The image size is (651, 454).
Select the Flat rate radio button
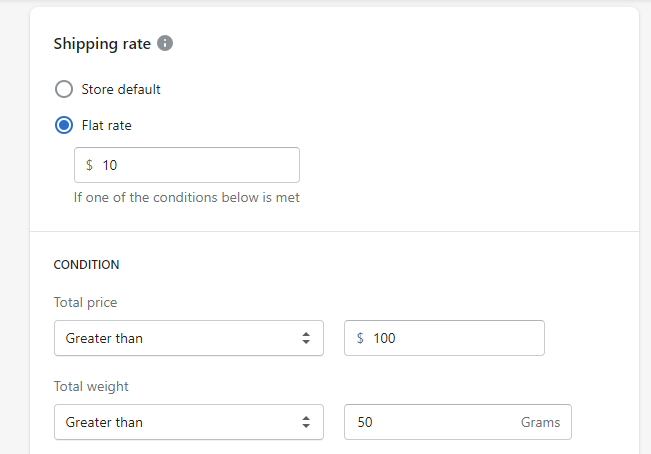coord(64,125)
